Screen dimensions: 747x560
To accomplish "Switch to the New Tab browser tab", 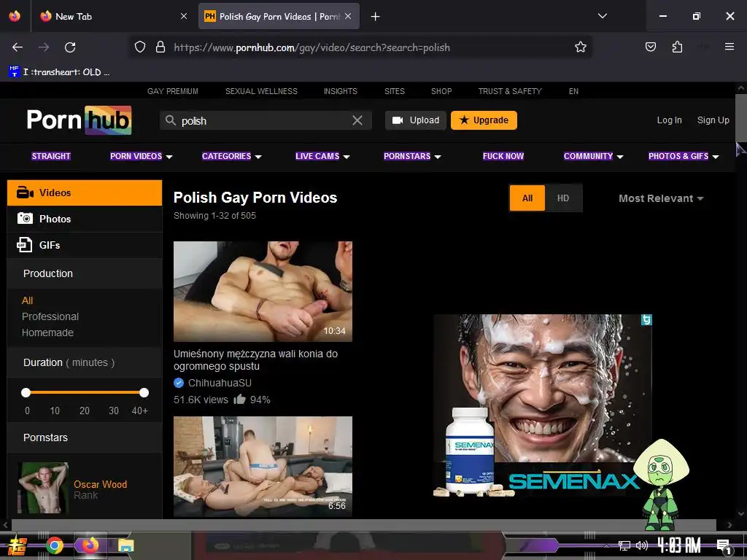I will pyautogui.click(x=113, y=16).
